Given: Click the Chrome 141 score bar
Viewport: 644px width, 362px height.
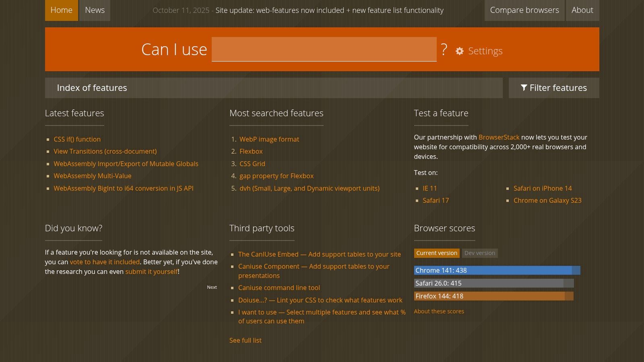Looking at the screenshot, I should click(497, 270).
